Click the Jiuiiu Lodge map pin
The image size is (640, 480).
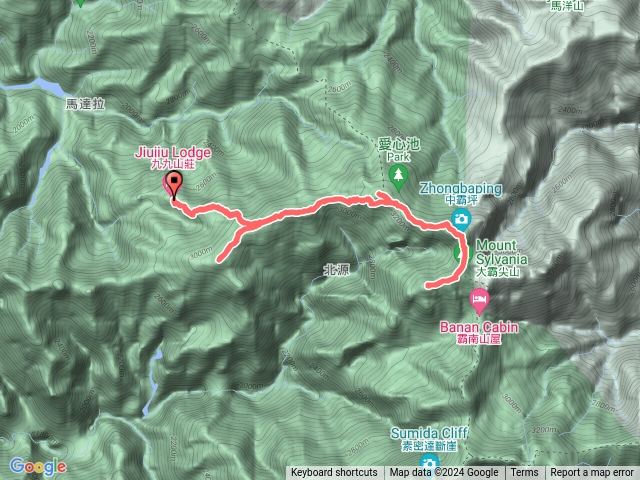coord(174,186)
